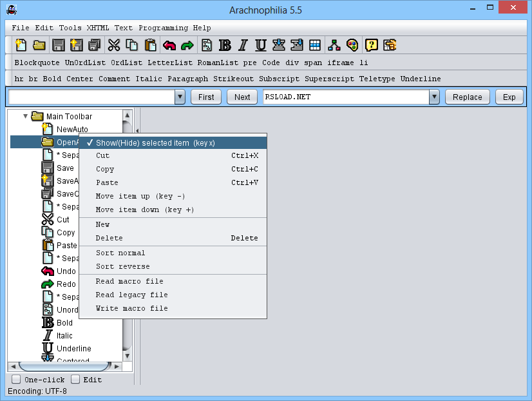Open the search field dropdown arrow
The image size is (532, 401).
(x=180, y=97)
